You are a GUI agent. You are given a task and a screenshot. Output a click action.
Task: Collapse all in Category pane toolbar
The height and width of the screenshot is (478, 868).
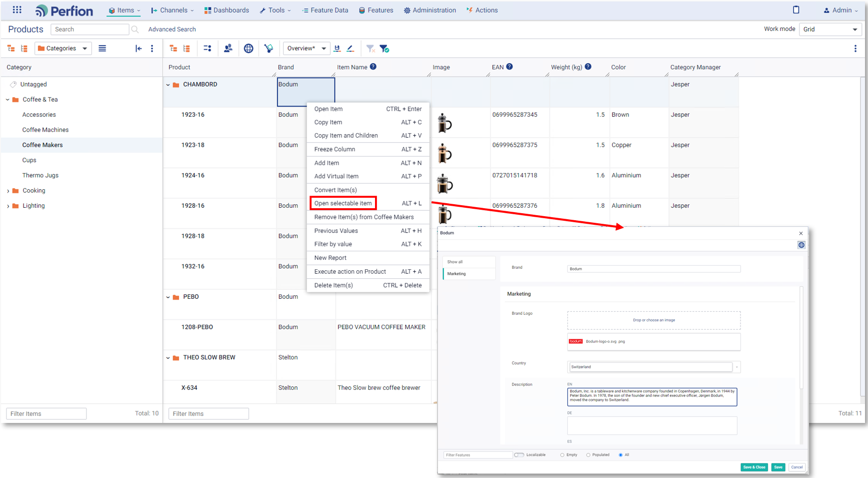24,49
